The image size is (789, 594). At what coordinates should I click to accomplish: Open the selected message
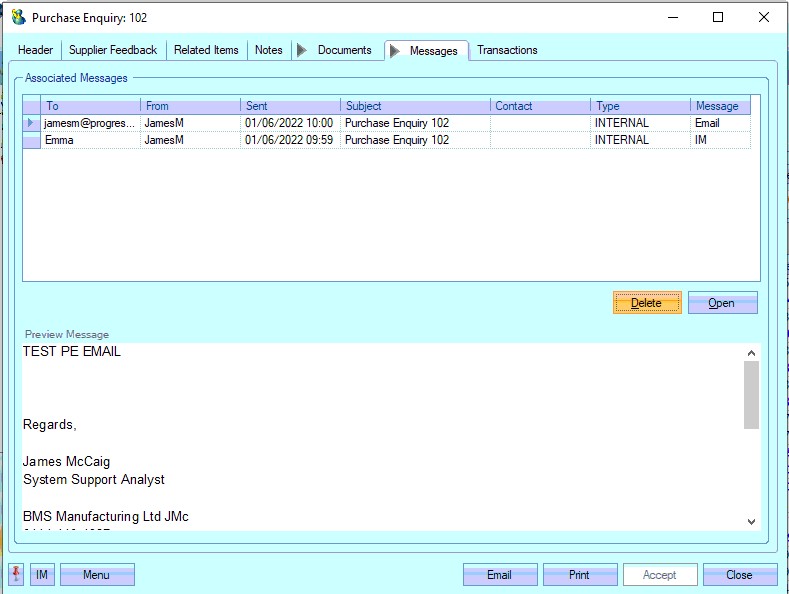click(x=721, y=303)
